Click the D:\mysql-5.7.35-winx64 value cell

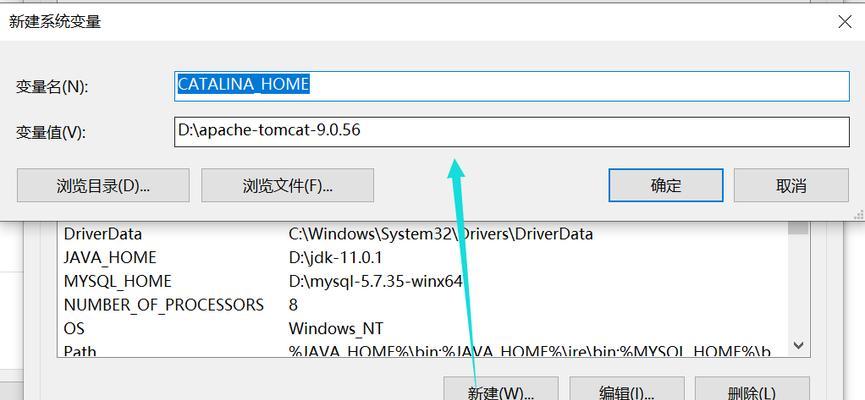coord(375,281)
